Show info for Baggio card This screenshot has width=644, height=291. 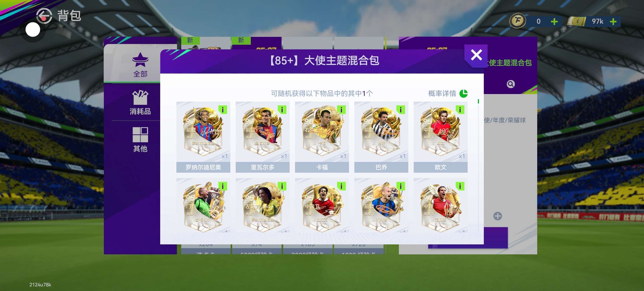[x=400, y=110]
